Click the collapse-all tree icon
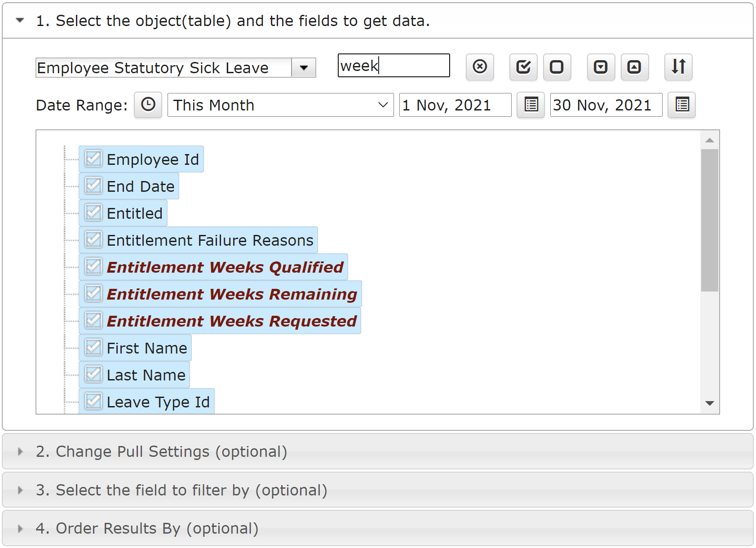 (635, 67)
